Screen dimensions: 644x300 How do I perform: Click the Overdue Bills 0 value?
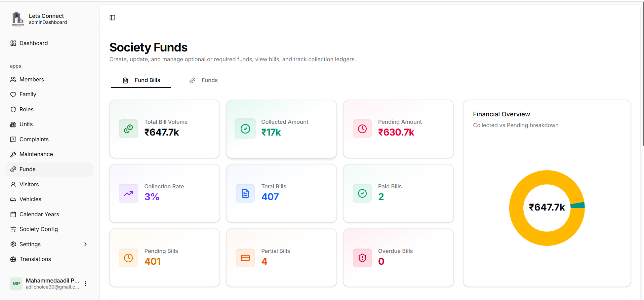click(381, 262)
